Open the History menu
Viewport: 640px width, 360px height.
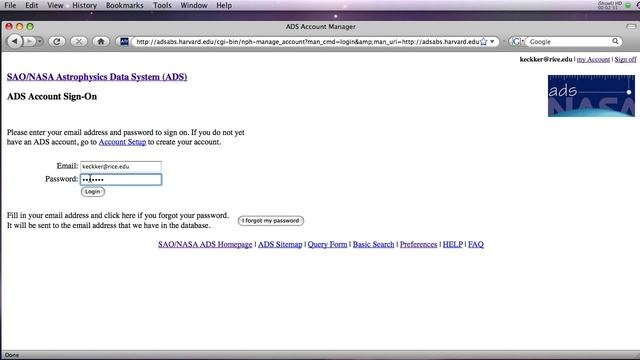click(84, 5)
